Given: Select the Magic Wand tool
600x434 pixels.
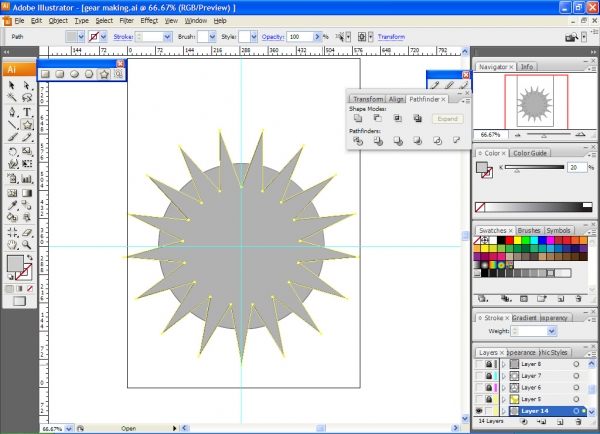Looking at the screenshot, I should pyautogui.click(x=12, y=98).
